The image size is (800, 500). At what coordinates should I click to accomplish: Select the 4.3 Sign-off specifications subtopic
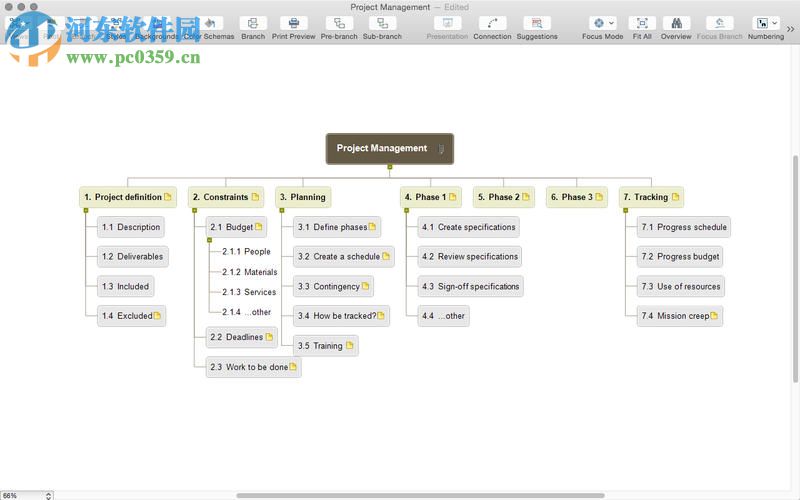[x=470, y=286]
